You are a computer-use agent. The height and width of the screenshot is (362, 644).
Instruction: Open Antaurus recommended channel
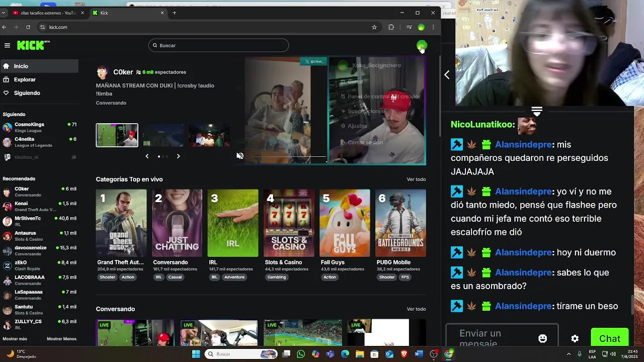(x=39, y=236)
